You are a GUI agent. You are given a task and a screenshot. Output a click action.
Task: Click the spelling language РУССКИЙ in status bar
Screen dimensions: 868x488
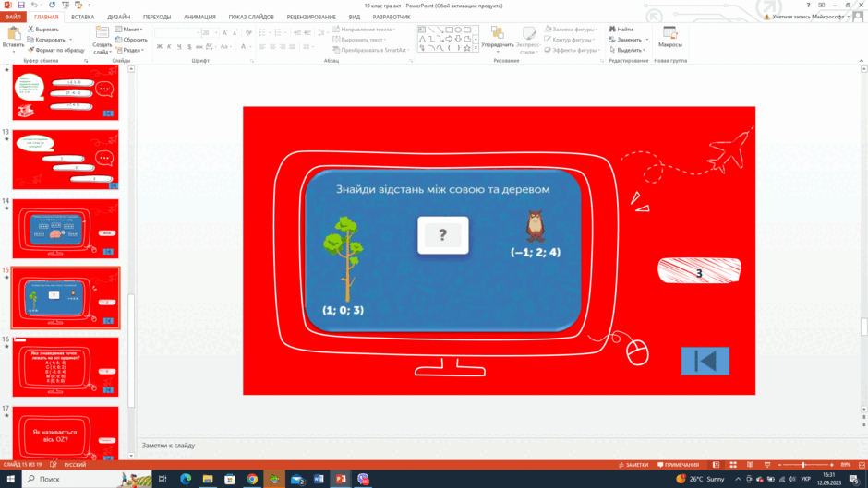click(75, 465)
